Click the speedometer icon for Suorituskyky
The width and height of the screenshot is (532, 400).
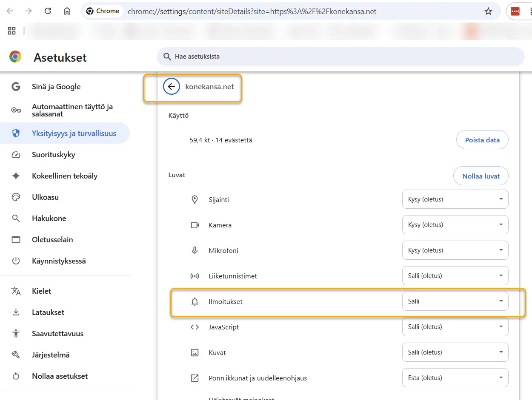16,155
